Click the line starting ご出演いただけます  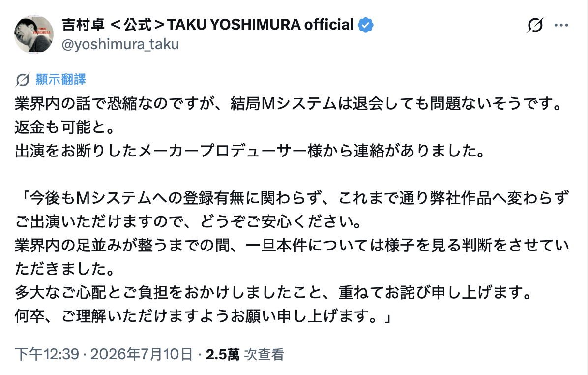click(x=188, y=222)
